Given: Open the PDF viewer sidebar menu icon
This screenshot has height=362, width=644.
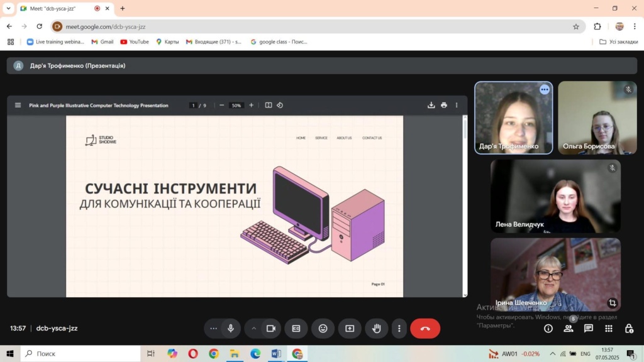Looking at the screenshot, I should tap(18, 106).
